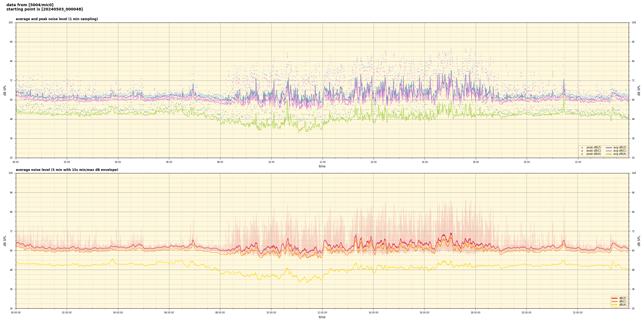Click the bottom chart's 'time' axis label
Viewport: 644px width, 322px height.
pos(322,317)
